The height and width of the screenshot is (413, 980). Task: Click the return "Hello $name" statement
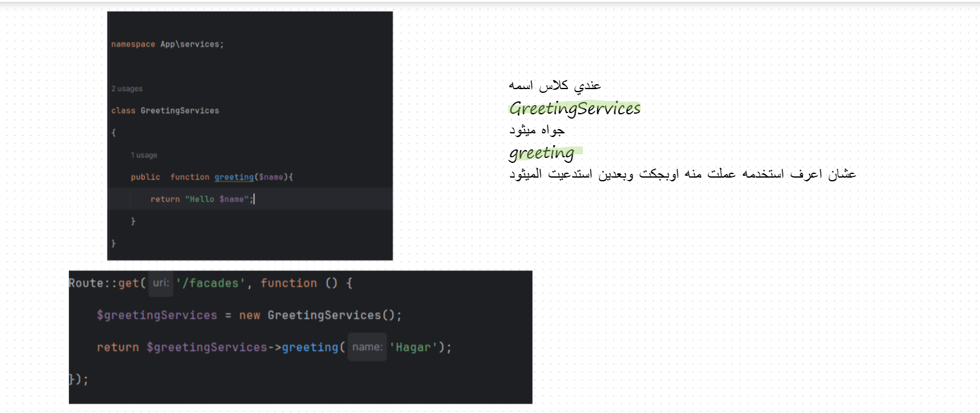click(200, 199)
